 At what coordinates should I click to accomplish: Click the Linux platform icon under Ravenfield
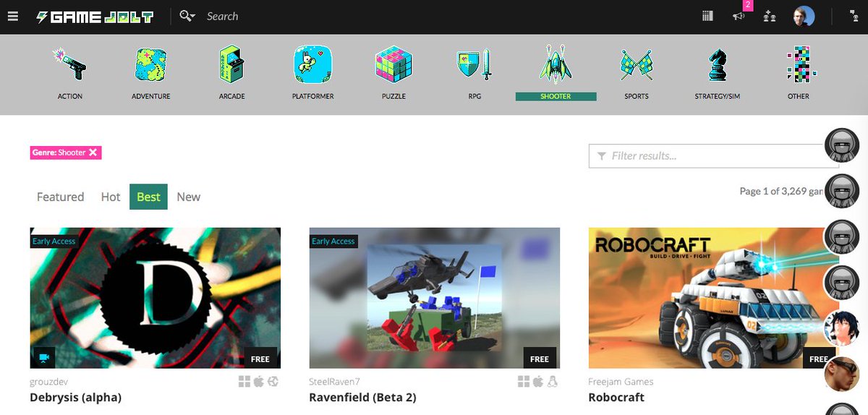(x=553, y=381)
